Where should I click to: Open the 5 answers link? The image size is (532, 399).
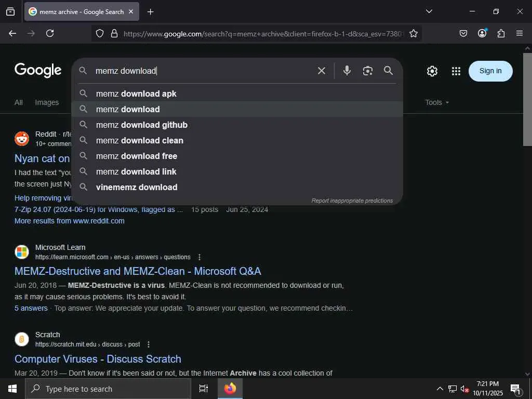[31, 308]
